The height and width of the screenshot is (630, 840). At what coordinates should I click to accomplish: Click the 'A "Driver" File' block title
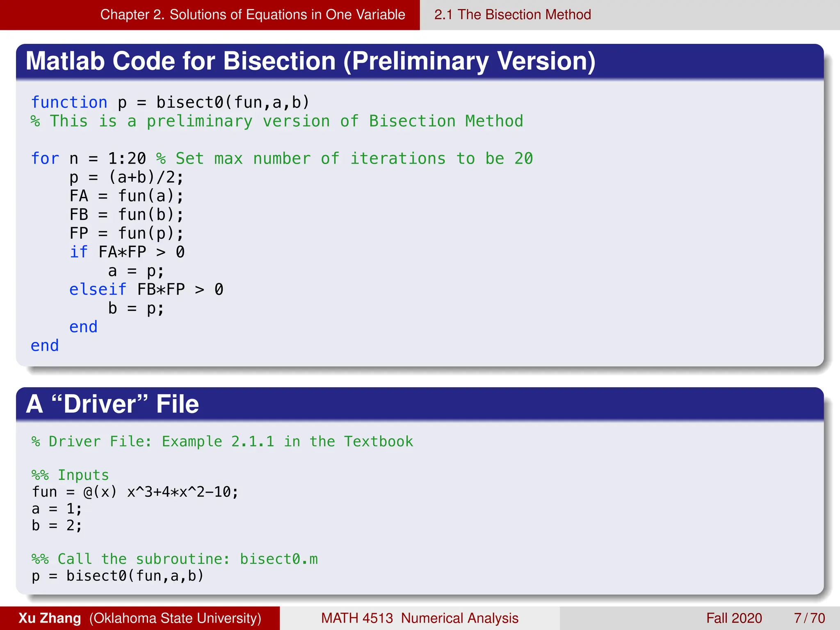tap(112, 404)
